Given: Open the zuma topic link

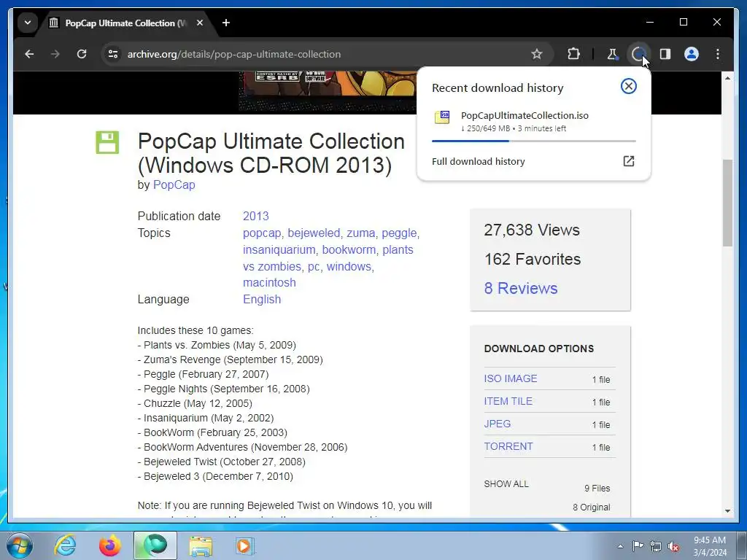Looking at the screenshot, I should pos(360,233).
